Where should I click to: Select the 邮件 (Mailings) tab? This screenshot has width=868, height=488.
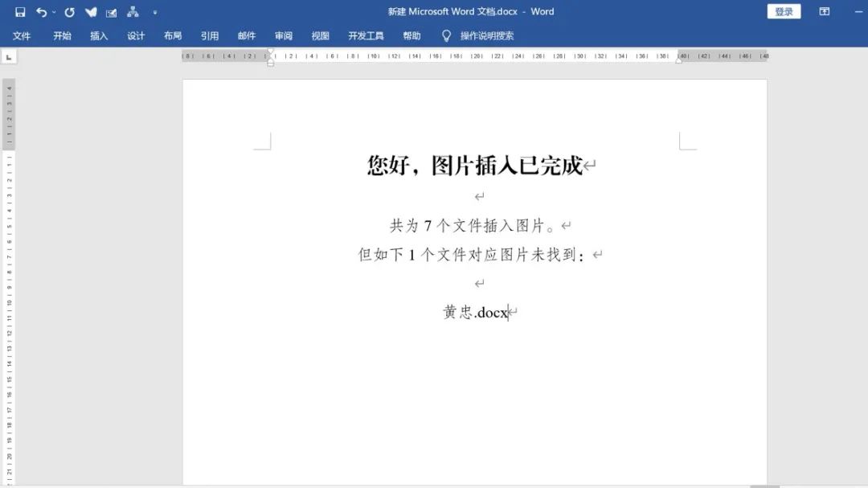247,35
